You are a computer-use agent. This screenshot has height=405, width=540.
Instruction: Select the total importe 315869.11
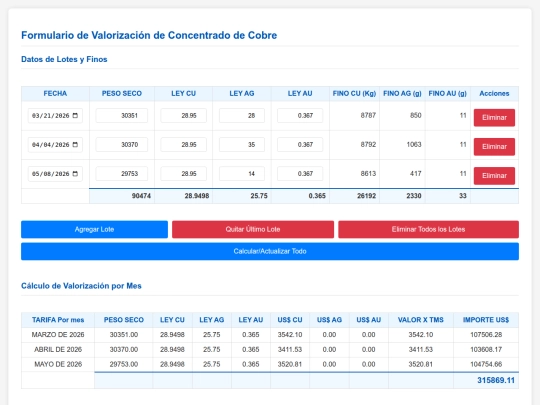(x=496, y=381)
